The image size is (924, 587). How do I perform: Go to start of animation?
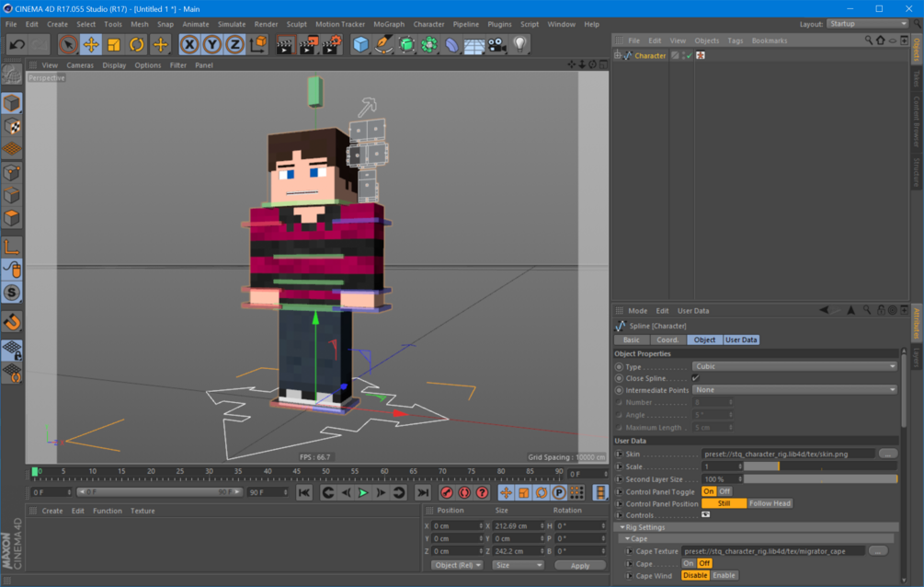[x=304, y=492]
